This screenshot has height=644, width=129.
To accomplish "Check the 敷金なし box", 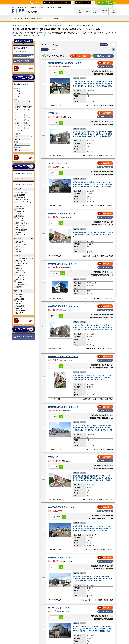I will coord(15,109).
